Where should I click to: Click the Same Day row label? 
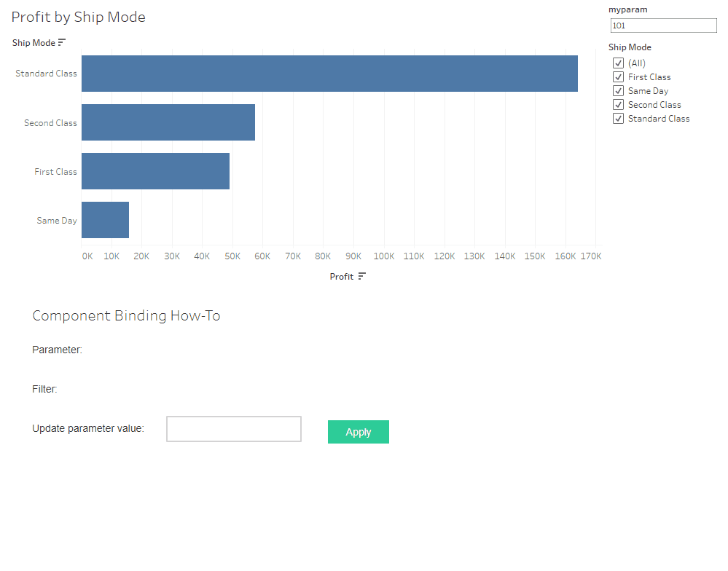[56, 219]
